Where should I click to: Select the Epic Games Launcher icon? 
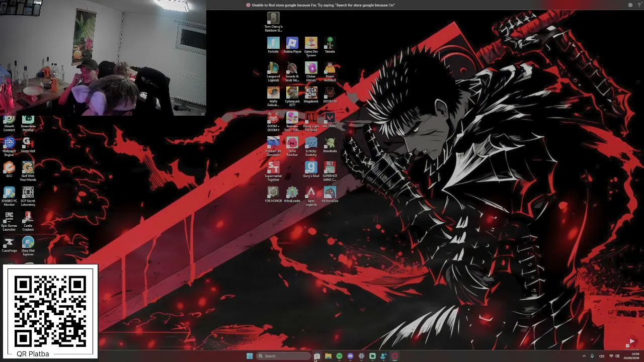[x=9, y=222]
